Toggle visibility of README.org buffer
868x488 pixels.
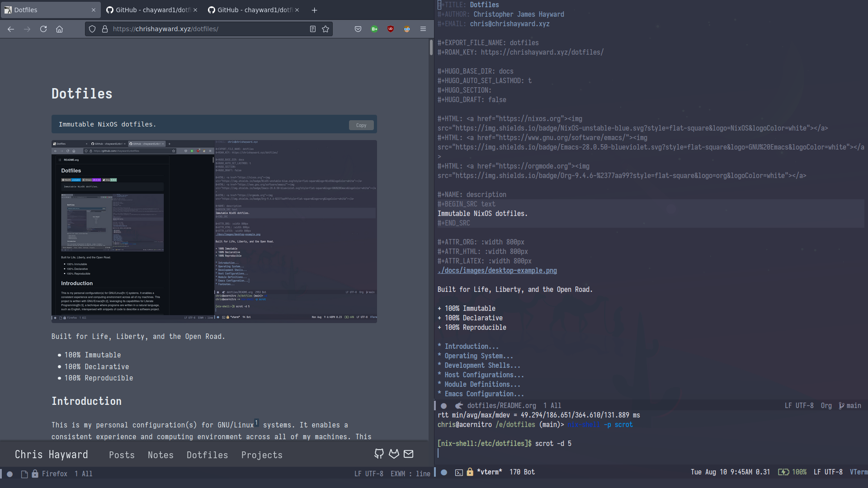pos(443,405)
